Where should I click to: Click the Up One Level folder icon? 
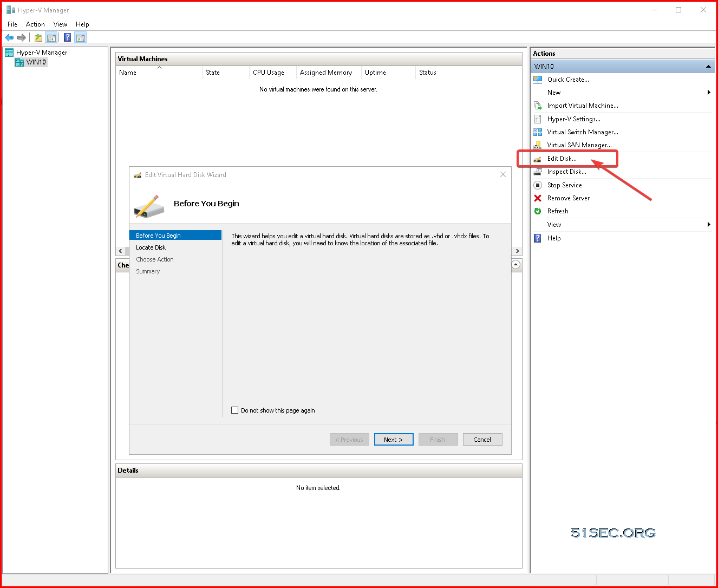click(38, 37)
